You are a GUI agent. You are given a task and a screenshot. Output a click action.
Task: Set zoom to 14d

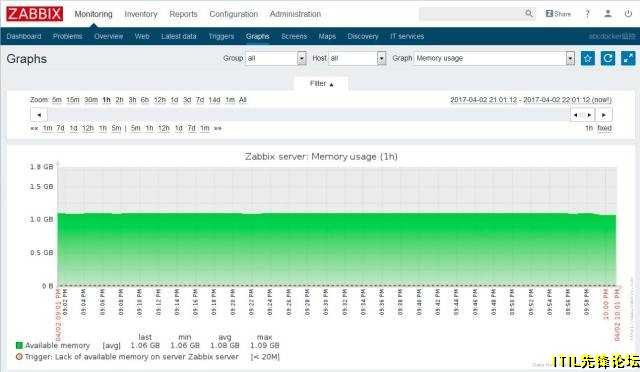214,100
